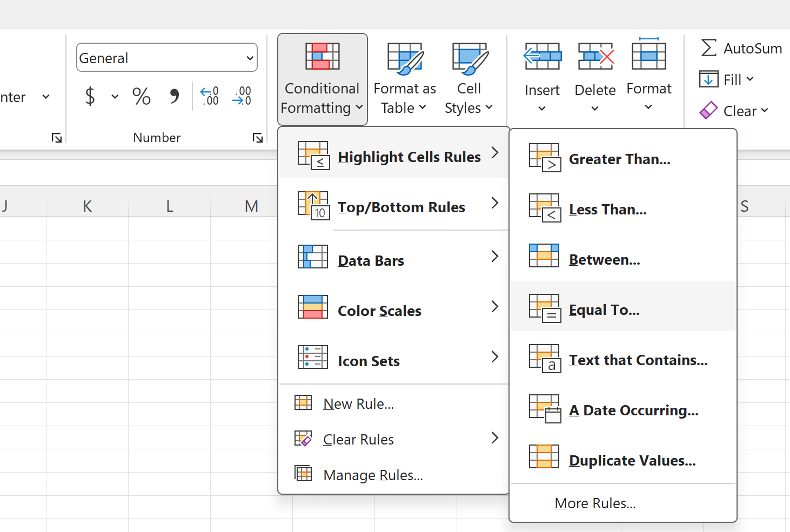Apply Comma Style formatting
Image resolution: width=790 pixels, height=532 pixels.
[x=173, y=96]
